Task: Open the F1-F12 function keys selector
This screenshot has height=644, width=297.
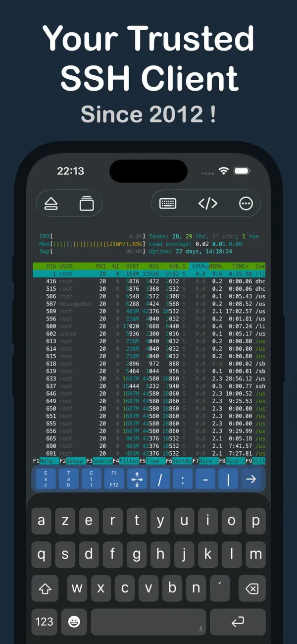Action: pos(114,479)
